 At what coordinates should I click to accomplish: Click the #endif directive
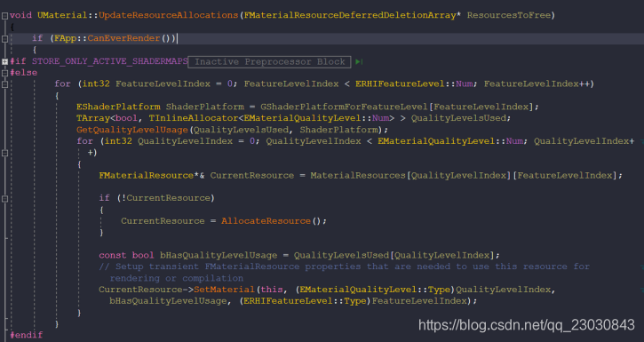(26, 335)
